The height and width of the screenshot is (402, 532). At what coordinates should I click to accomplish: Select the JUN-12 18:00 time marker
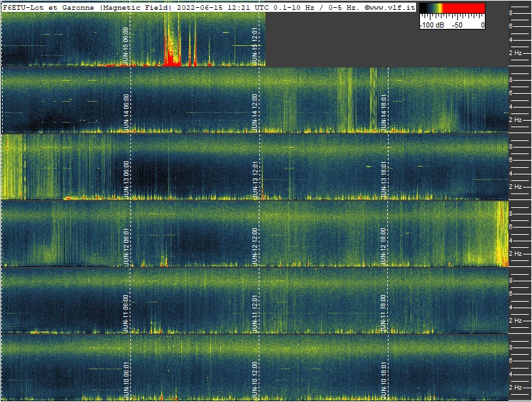383,247
